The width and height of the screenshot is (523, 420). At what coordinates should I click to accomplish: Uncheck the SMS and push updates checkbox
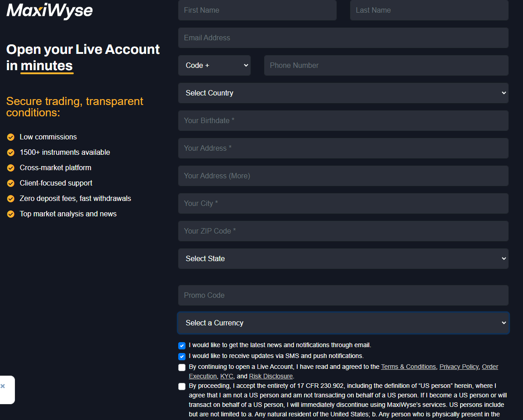click(x=182, y=357)
